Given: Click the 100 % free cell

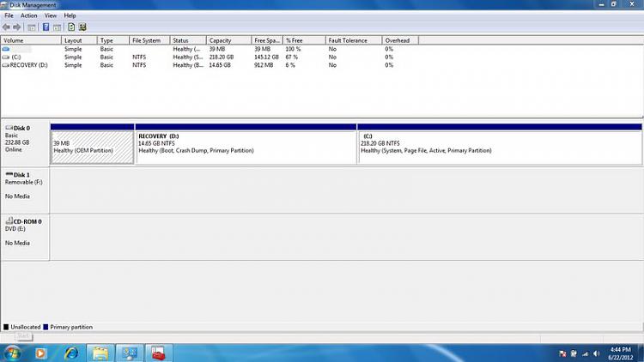Looking at the screenshot, I should coord(293,49).
